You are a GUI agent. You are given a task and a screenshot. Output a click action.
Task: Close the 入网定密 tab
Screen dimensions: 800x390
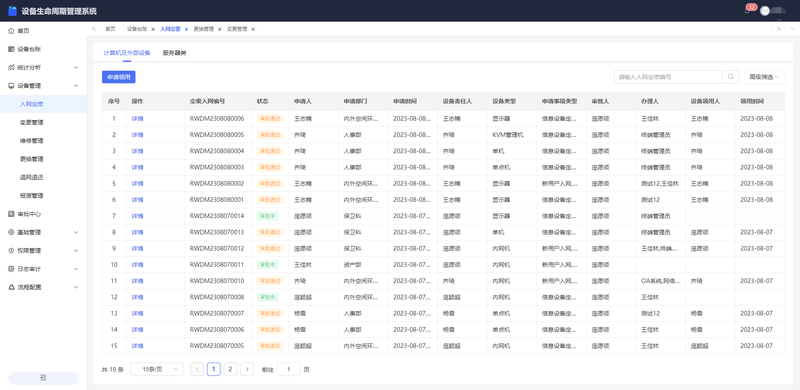[x=186, y=29]
